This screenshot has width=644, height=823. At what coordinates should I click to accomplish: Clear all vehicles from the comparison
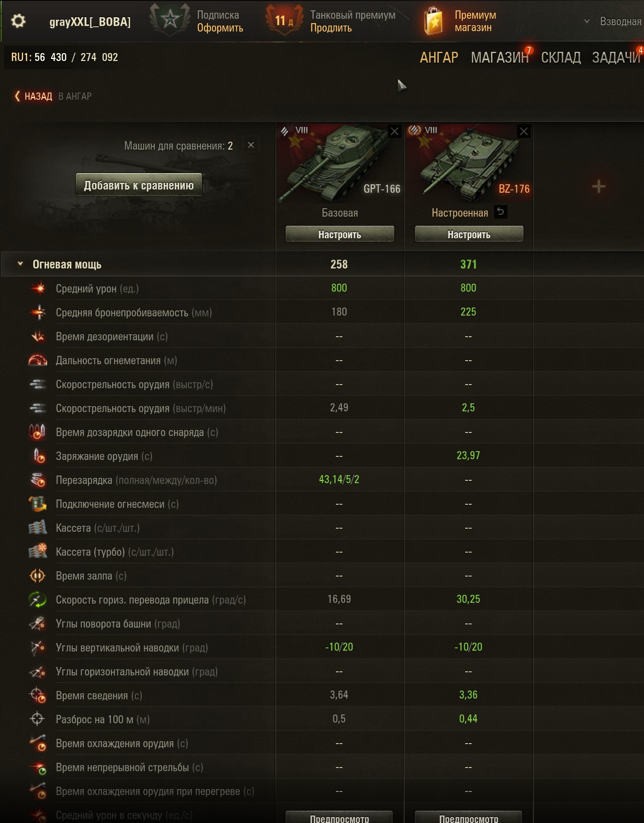[251, 145]
